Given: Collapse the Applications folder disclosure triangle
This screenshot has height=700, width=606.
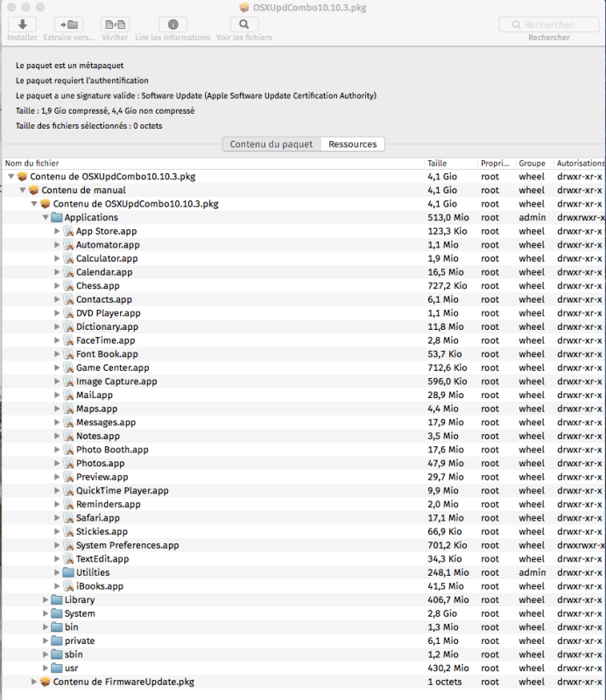Looking at the screenshot, I should [46, 218].
